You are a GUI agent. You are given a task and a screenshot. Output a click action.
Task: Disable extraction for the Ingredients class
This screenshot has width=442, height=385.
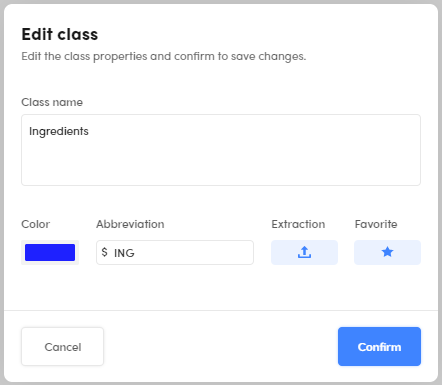pyautogui.click(x=304, y=252)
